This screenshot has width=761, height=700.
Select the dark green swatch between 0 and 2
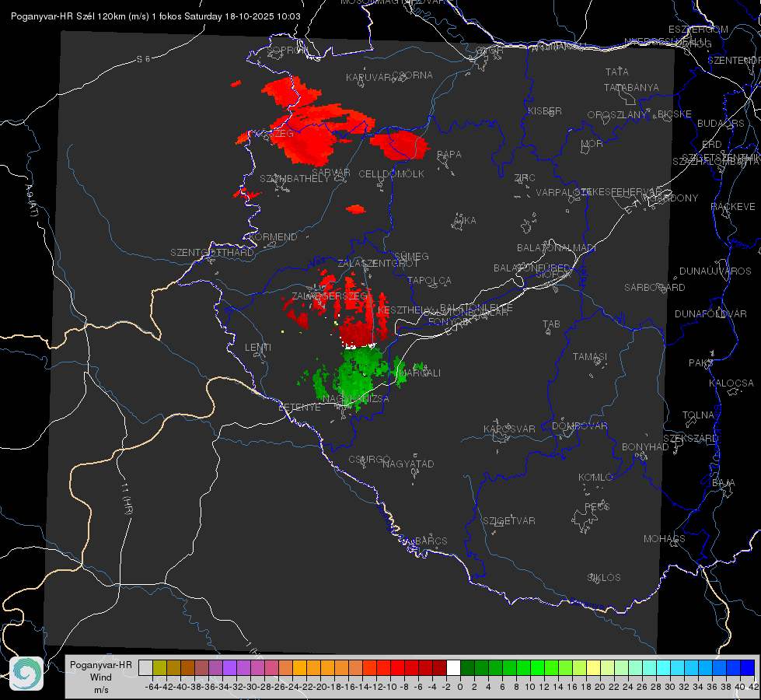tap(467, 667)
